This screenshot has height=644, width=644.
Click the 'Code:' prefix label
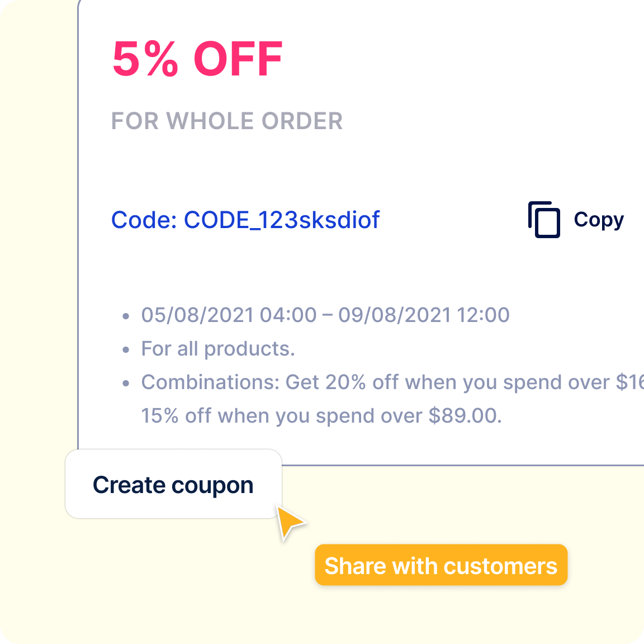pyautogui.click(x=144, y=220)
